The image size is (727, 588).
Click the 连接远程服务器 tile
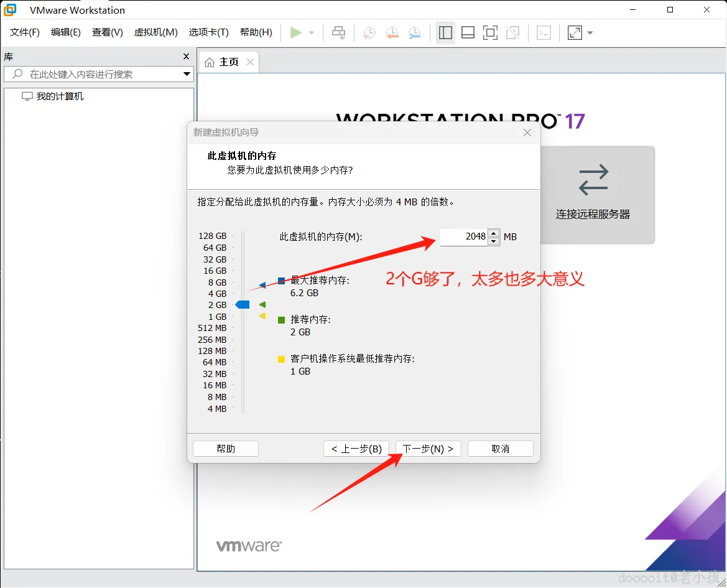[x=593, y=195]
